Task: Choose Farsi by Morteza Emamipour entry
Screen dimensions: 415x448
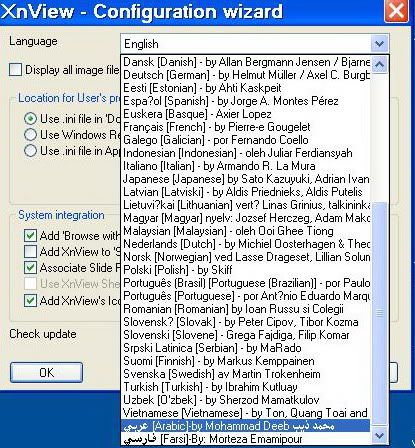Action: tap(246, 439)
